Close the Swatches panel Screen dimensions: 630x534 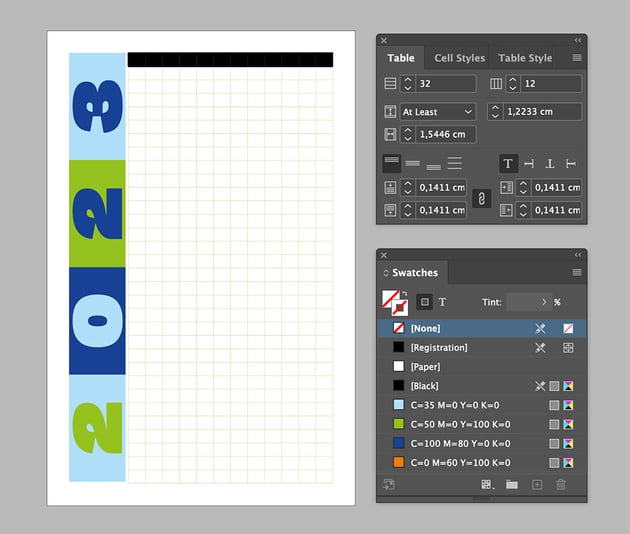click(384, 255)
